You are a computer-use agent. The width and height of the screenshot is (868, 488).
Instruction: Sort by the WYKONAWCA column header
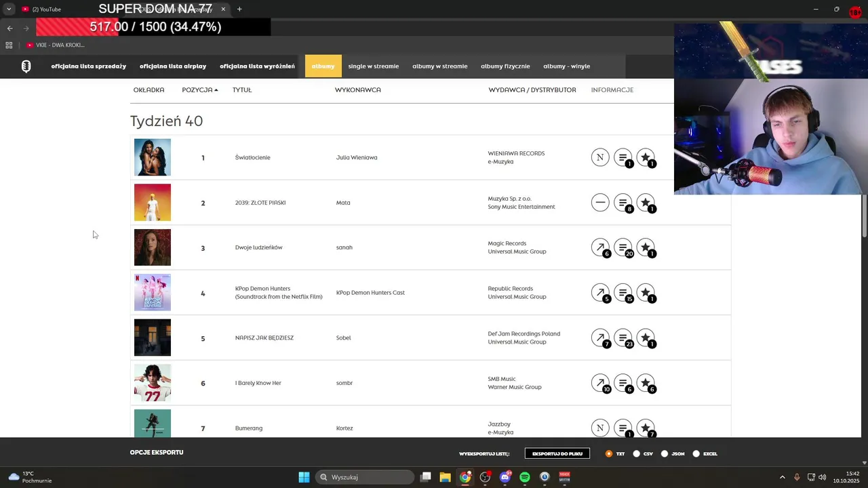tap(358, 89)
